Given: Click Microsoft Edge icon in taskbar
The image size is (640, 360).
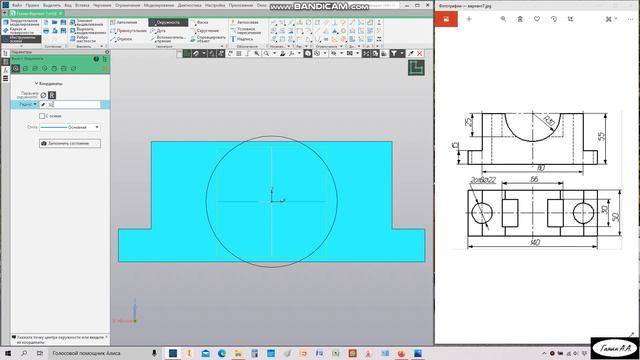Looking at the screenshot, I should tap(222, 353).
